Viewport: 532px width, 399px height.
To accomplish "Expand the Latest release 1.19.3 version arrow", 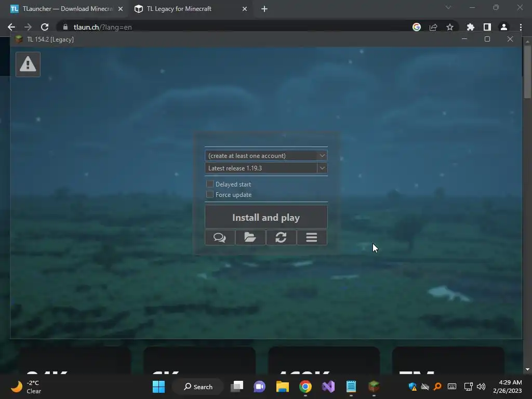I will point(322,168).
